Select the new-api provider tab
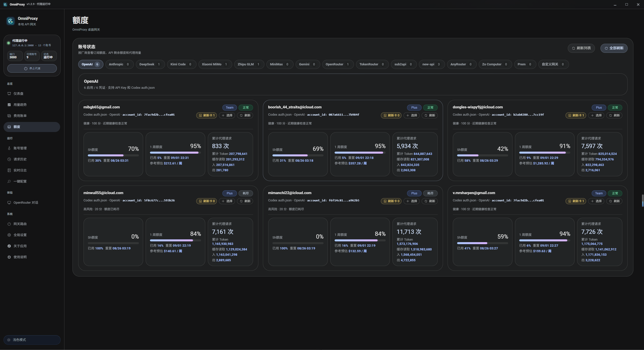The height and width of the screenshot is (350, 644). pos(432,64)
